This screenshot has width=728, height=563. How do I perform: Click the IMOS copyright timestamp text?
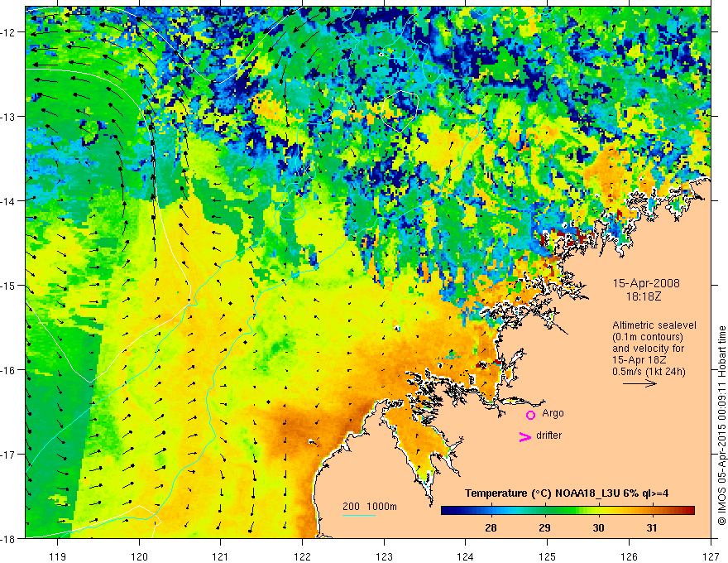pyautogui.click(x=721, y=426)
